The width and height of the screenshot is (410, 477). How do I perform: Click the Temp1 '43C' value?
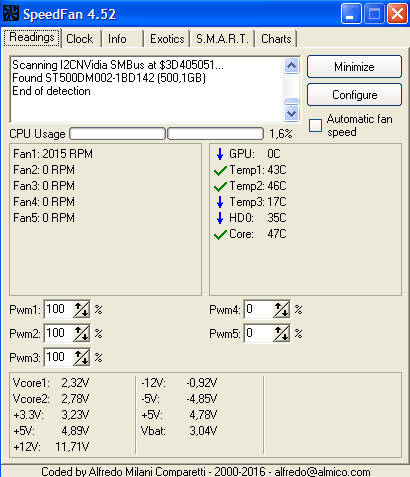(277, 170)
